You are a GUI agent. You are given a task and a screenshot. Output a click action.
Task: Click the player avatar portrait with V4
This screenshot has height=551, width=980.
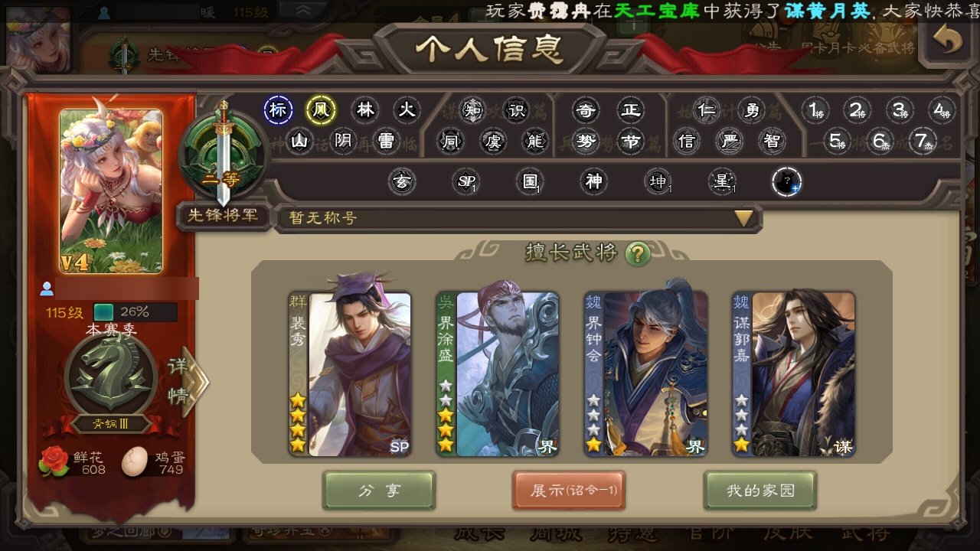[111, 191]
